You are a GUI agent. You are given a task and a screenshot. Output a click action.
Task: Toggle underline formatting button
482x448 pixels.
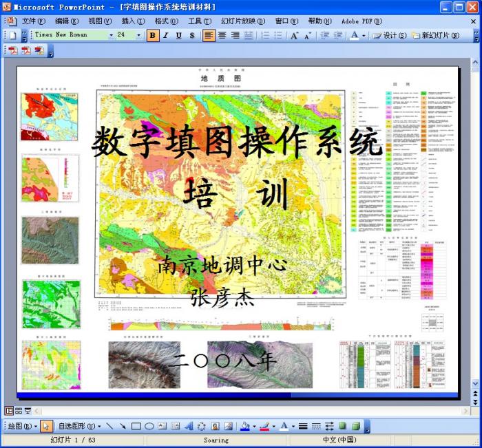coord(179,35)
